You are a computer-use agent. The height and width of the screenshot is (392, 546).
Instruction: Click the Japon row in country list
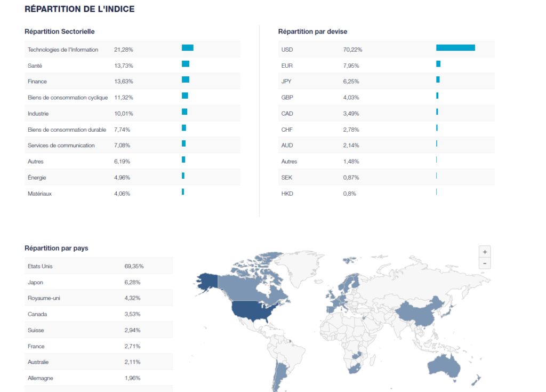coord(98,282)
